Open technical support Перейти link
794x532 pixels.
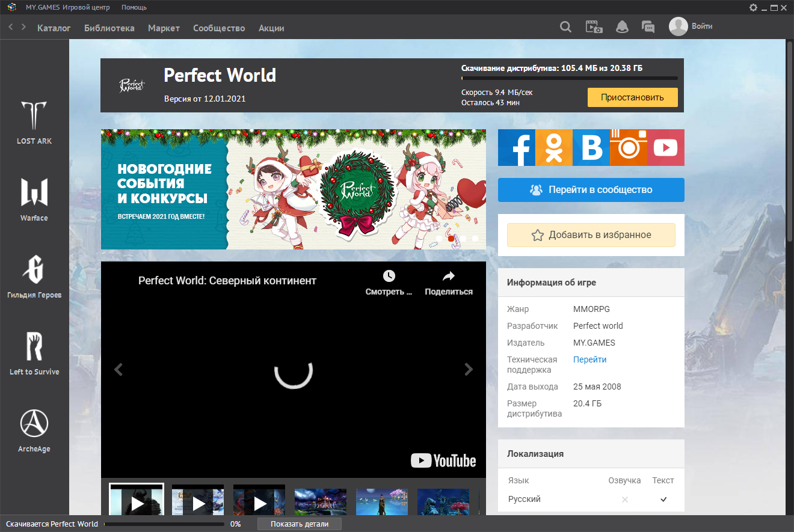click(589, 359)
